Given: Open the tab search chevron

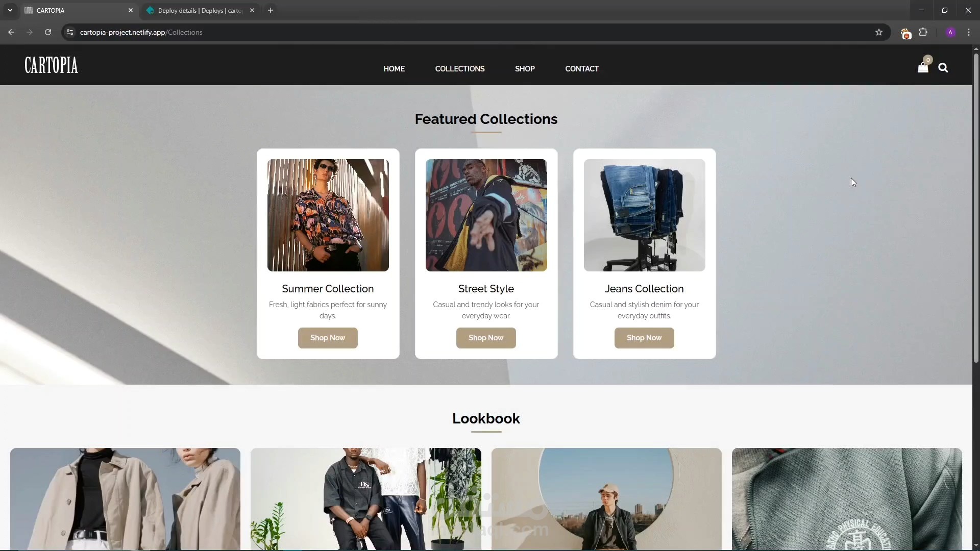Looking at the screenshot, I should coord(10,10).
